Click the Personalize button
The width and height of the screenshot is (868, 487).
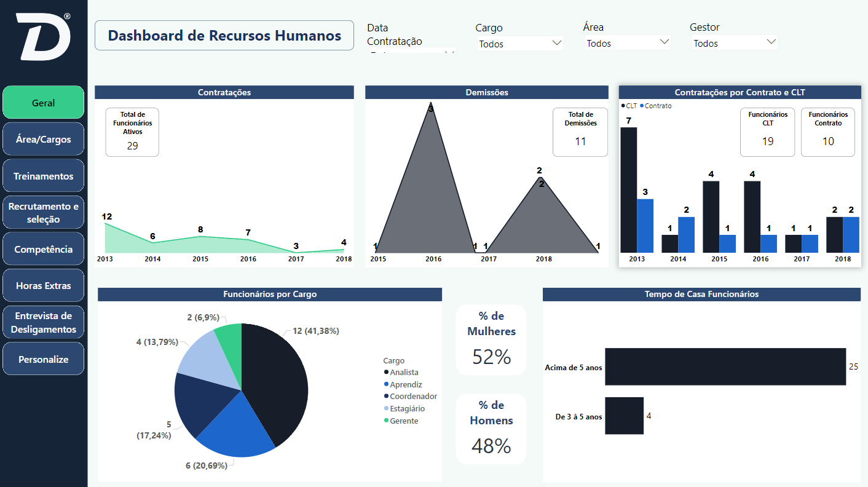click(x=44, y=359)
